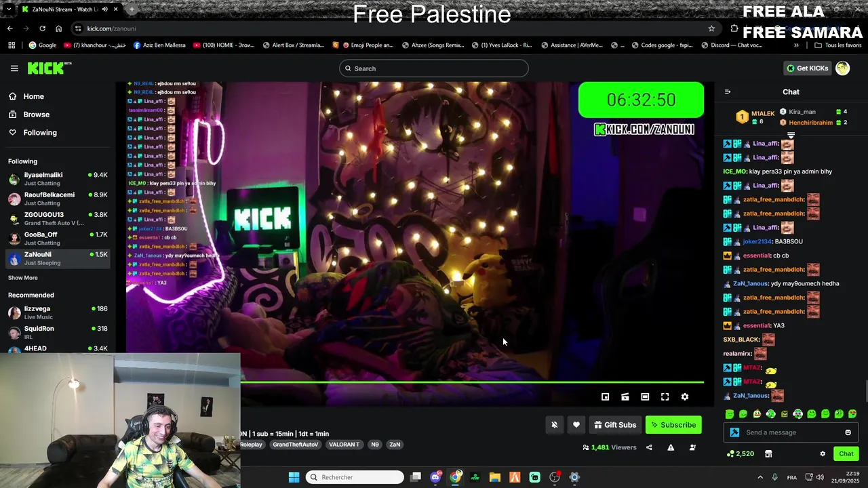Image resolution: width=868 pixels, height=488 pixels.
Task: Expand pinned leaderboard in chat header
Action: pyautogui.click(x=791, y=136)
